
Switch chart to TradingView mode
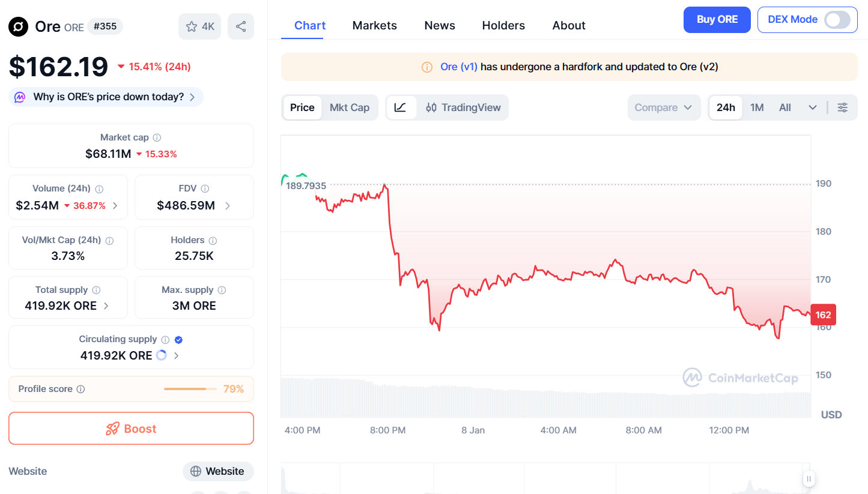point(463,107)
